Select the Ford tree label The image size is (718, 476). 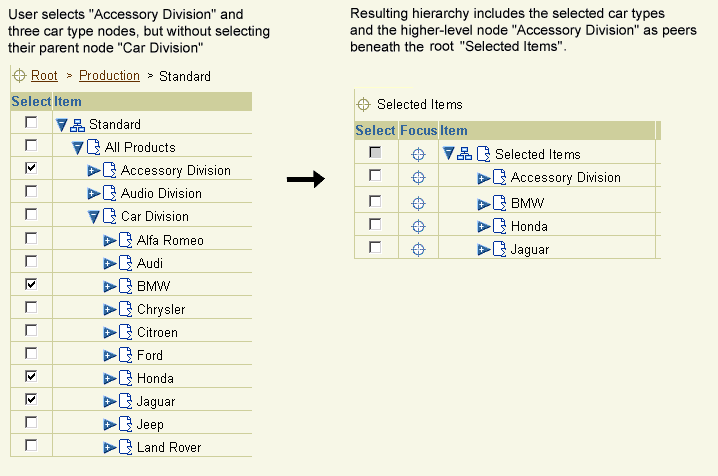150,355
